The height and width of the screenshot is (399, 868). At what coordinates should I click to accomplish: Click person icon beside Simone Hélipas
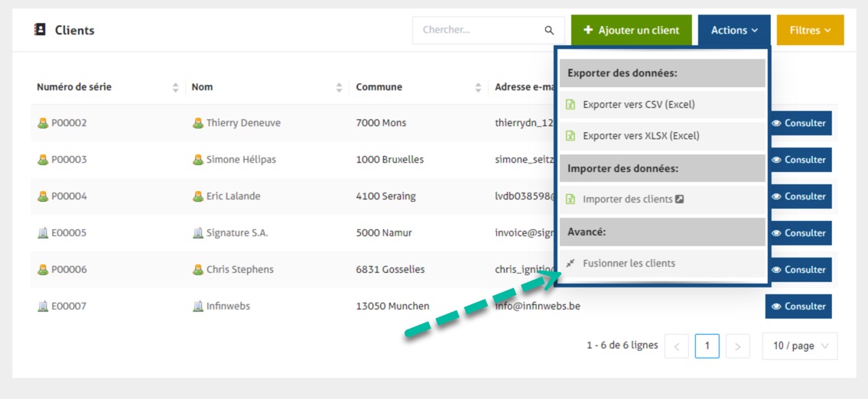coord(198,160)
